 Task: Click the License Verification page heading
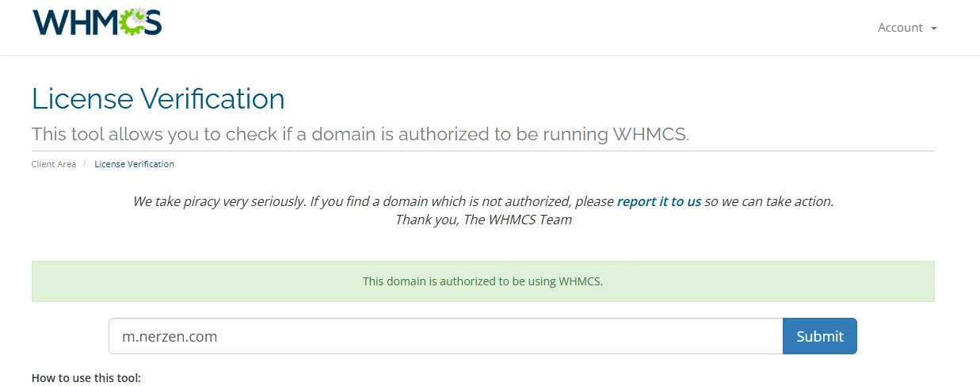(158, 99)
